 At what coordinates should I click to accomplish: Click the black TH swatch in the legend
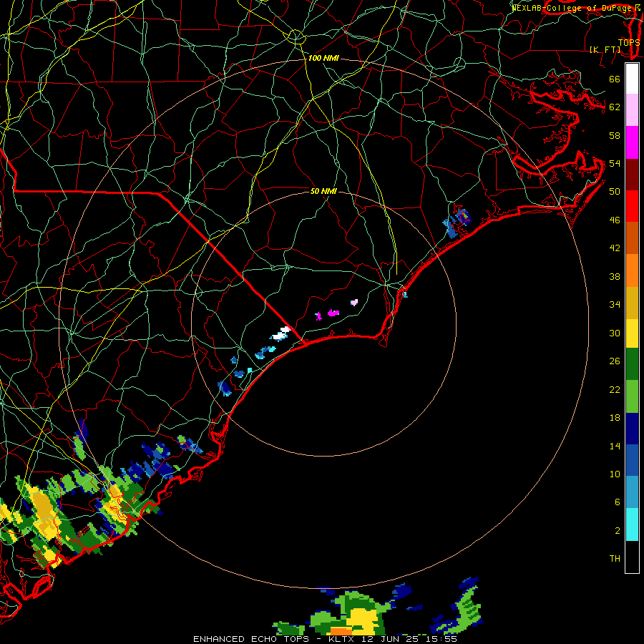coord(632,557)
